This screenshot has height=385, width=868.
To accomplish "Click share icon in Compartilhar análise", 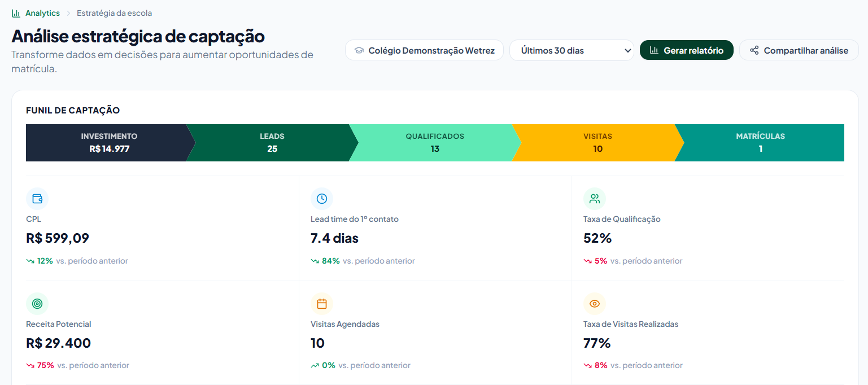I will click(x=754, y=50).
